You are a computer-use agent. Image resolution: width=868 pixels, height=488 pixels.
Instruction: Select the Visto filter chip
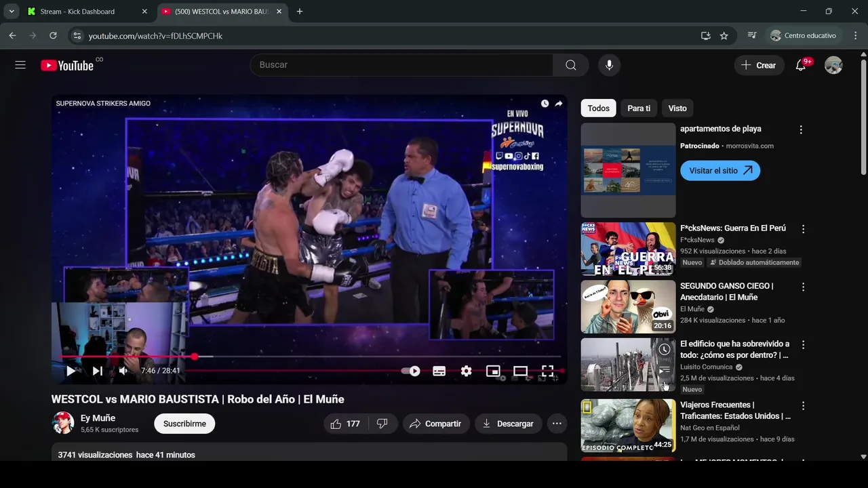click(x=677, y=108)
